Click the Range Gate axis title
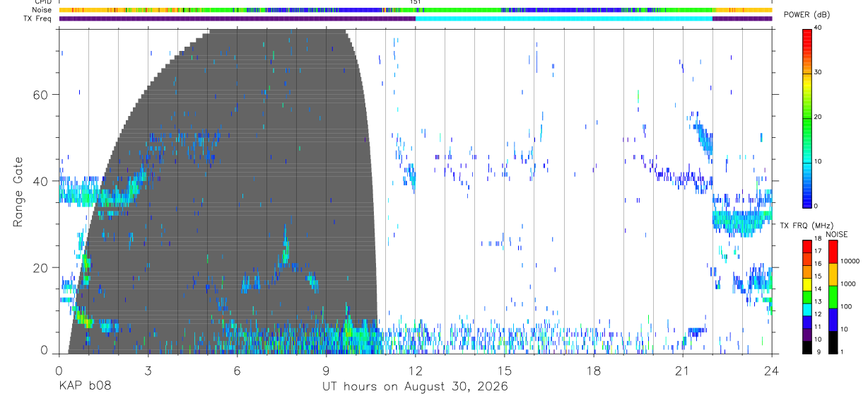This screenshot has height=401, width=868. (x=18, y=192)
